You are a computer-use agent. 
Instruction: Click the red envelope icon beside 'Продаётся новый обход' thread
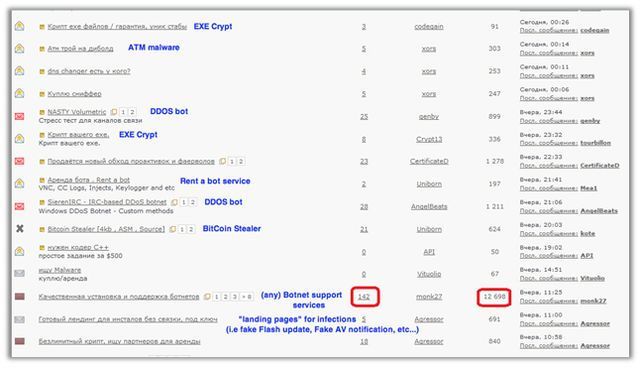[19, 161]
